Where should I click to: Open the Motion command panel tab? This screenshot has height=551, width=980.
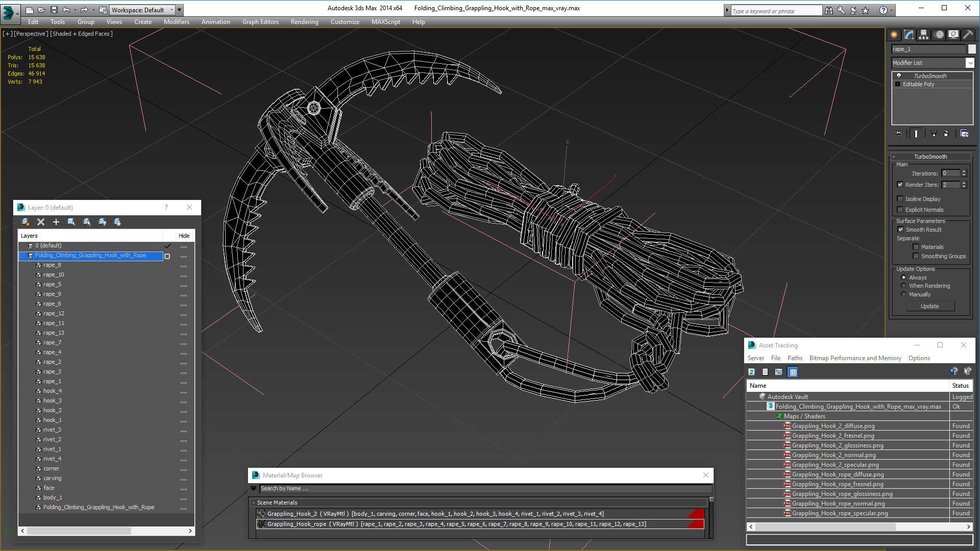tap(939, 35)
